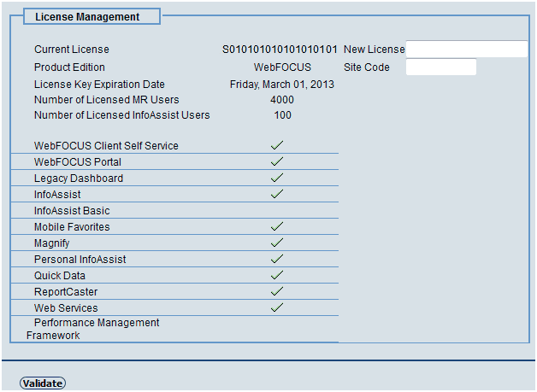
Task: Click the checkmark beside the InfoAssist row
Action: pos(277,194)
